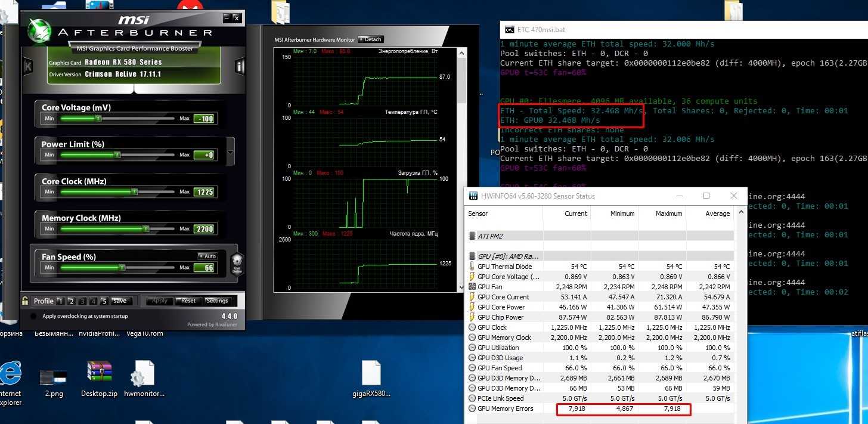Select the GPU Clock sensor row
Screen dimensions: 868x424
pyautogui.click(x=600, y=327)
